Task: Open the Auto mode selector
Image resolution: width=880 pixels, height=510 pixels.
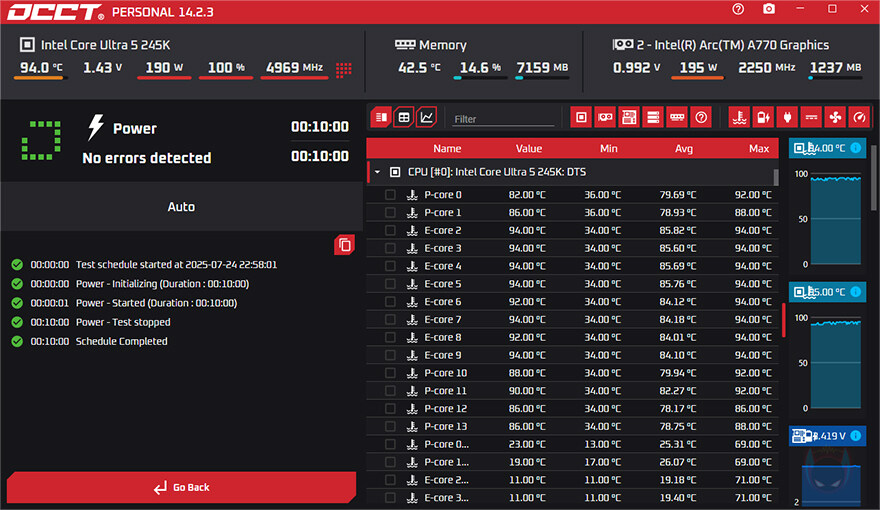Action: [181, 207]
